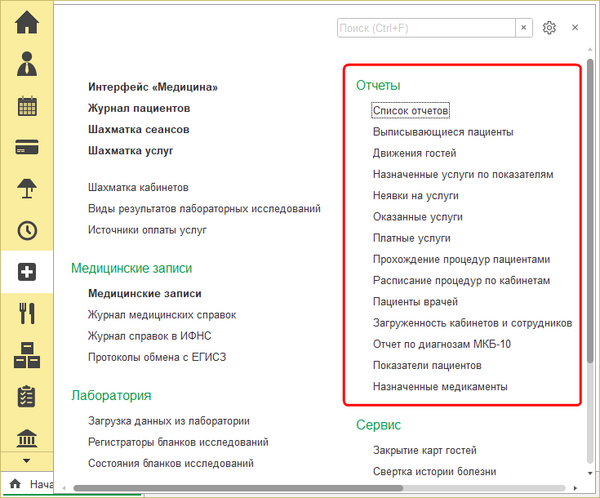Open Интерфейс «Медицина»
The width and height of the screenshot is (600, 498).
click(153, 87)
